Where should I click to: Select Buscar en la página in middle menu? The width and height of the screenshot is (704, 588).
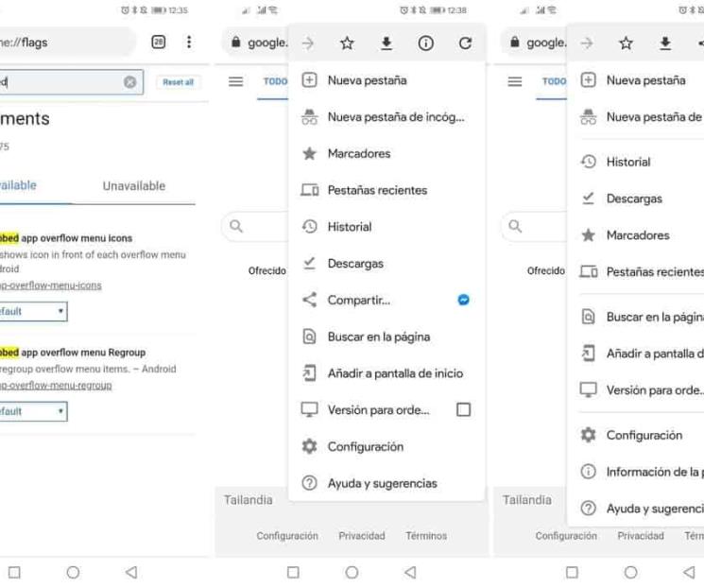point(386,337)
